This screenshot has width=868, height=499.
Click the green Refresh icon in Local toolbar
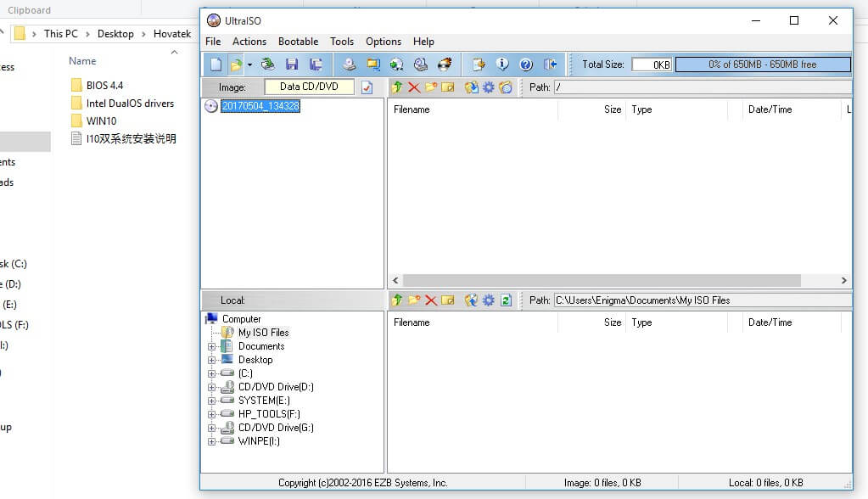(506, 300)
